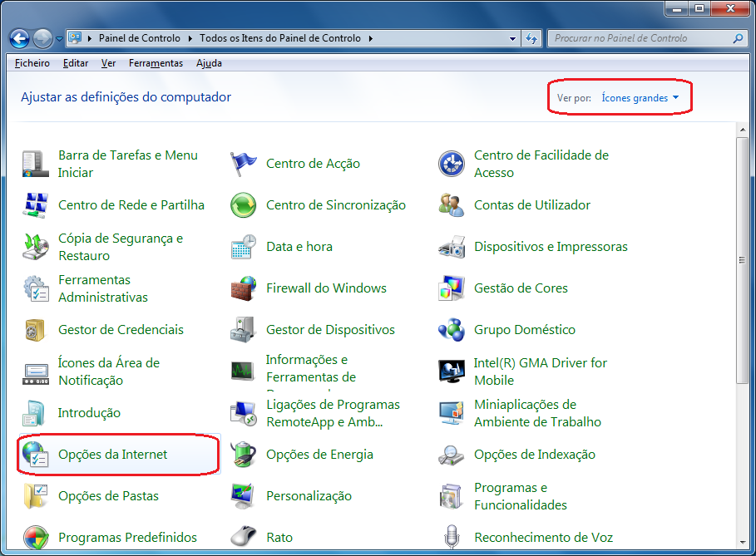Click the Gestor de Credenciais vault icon
Screen dimensions: 756x556
(x=35, y=330)
